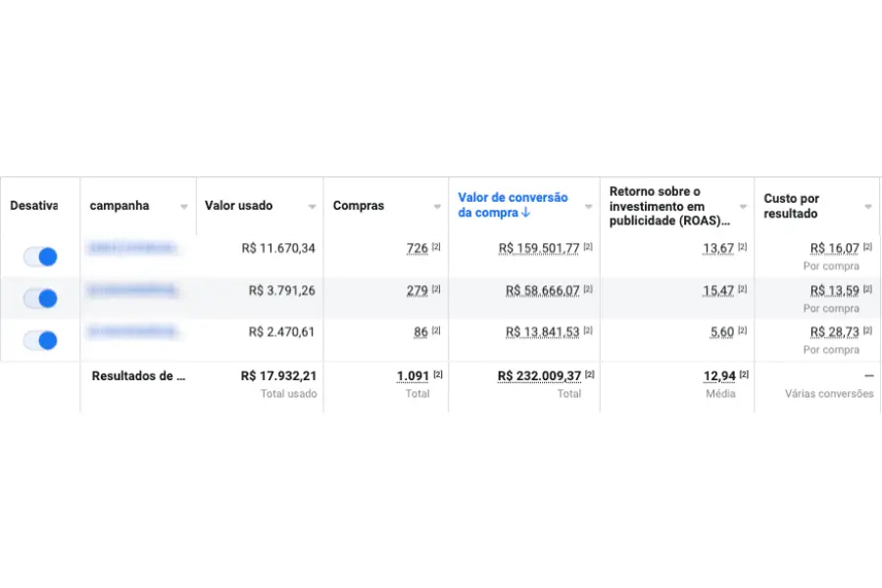Toggle off the campaign with R$ 3.791,26 spent
The height and width of the screenshot is (588, 882).
(40, 299)
